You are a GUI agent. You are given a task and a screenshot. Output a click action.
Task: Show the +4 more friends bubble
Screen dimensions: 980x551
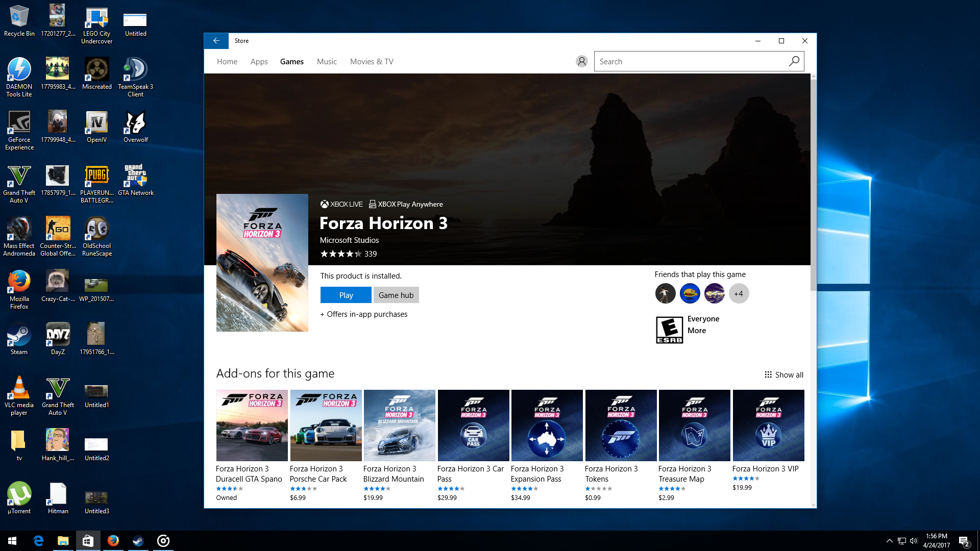(x=739, y=293)
